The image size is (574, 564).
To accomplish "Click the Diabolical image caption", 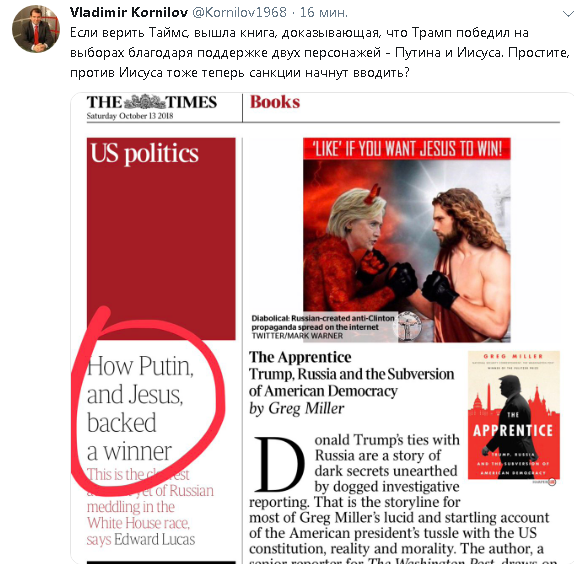I will [x=323, y=327].
